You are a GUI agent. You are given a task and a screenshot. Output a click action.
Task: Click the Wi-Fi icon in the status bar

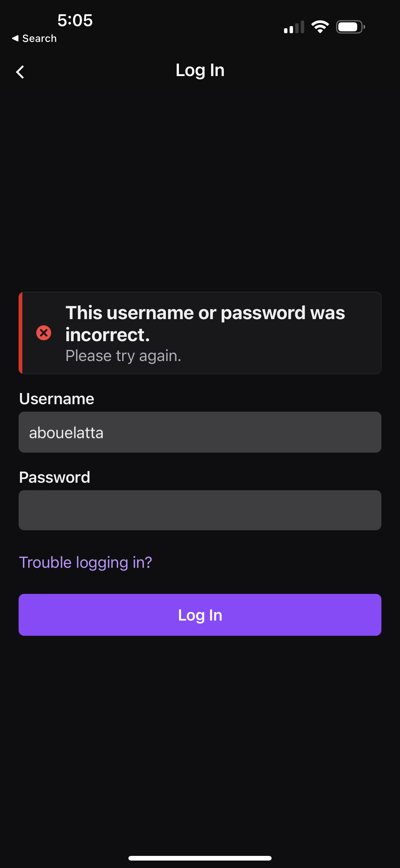(x=320, y=26)
